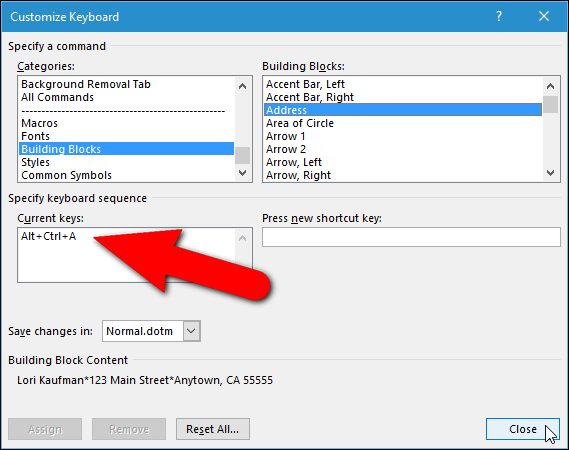
Task: Click the Close button
Action: point(523,429)
